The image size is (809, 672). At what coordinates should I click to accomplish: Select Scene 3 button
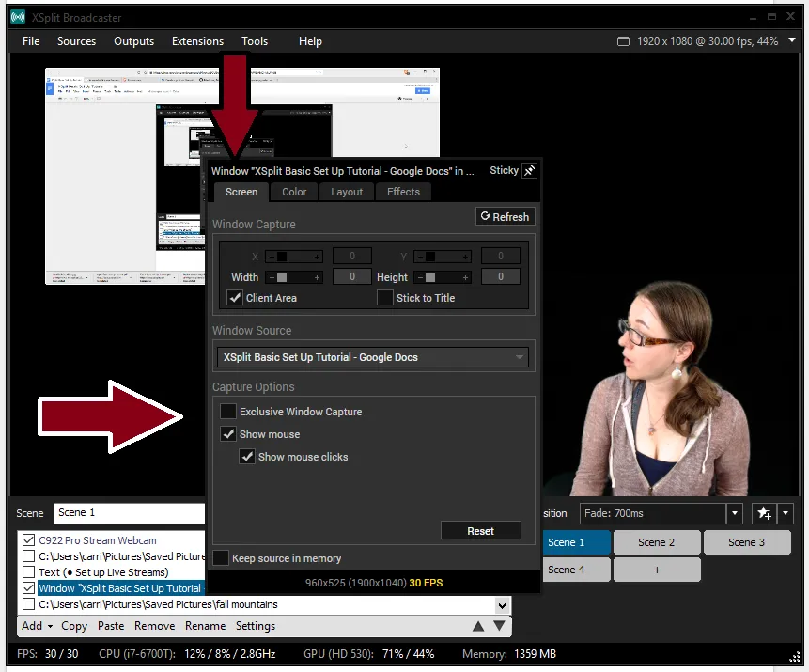(747, 542)
